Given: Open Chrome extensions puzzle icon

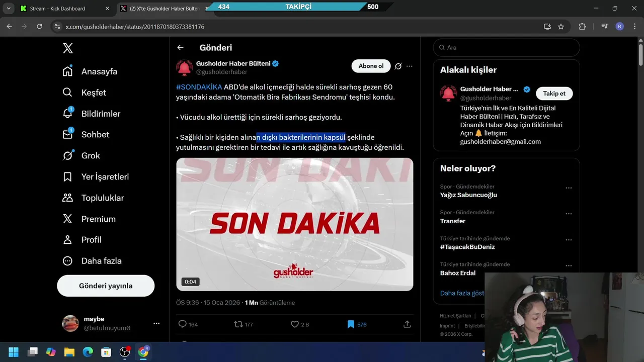Looking at the screenshot, I should click(x=582, y=27).
